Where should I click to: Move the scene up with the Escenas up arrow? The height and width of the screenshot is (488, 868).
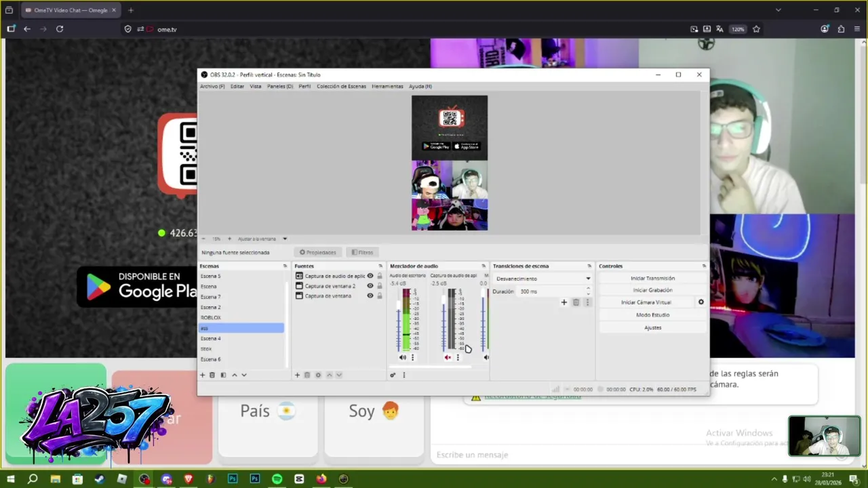pyautogui.click(x=235, y=375)
